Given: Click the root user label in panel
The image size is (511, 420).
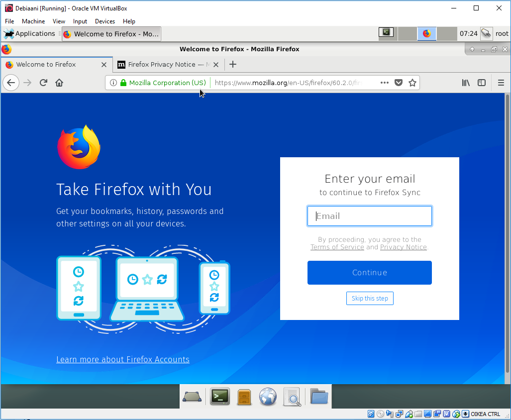Looking at the screenshot, I should pyautogui.click(x=502, y=33).
